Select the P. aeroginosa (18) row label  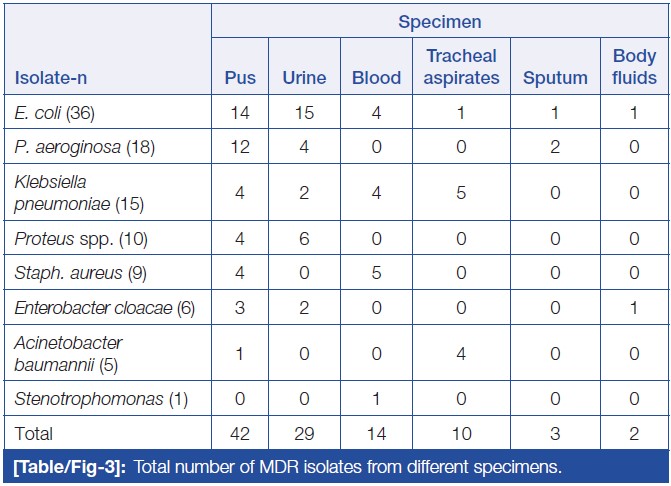82,147
